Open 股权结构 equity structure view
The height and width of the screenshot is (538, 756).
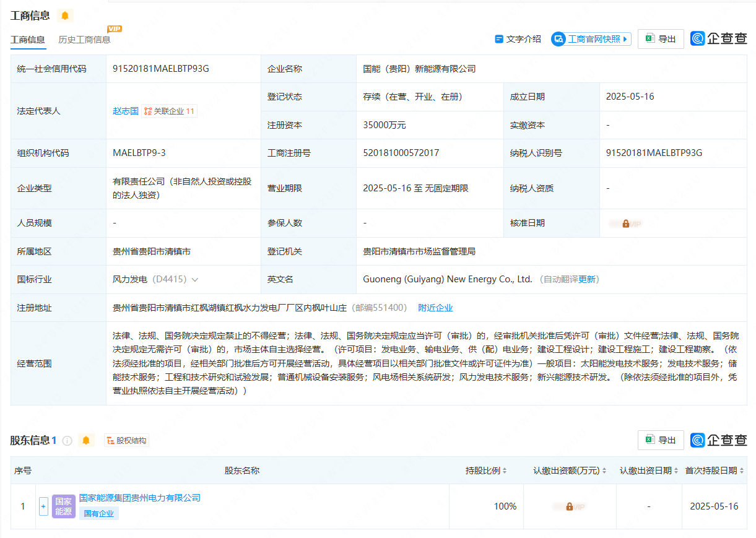pos(127,441)
